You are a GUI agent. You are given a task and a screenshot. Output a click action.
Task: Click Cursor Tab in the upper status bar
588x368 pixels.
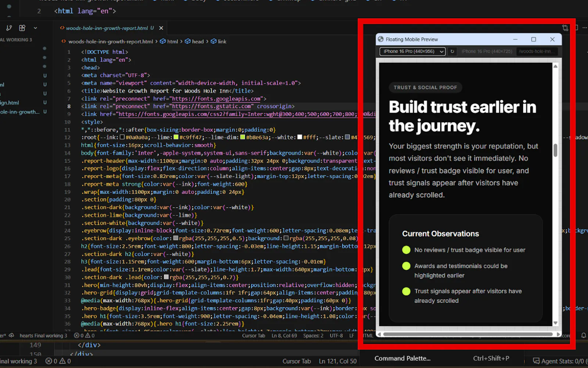[x=254, y=336]
